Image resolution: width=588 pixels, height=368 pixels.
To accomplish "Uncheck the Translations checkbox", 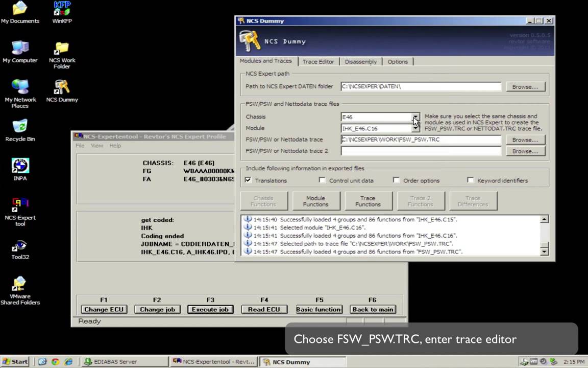I will pos(248,180).
